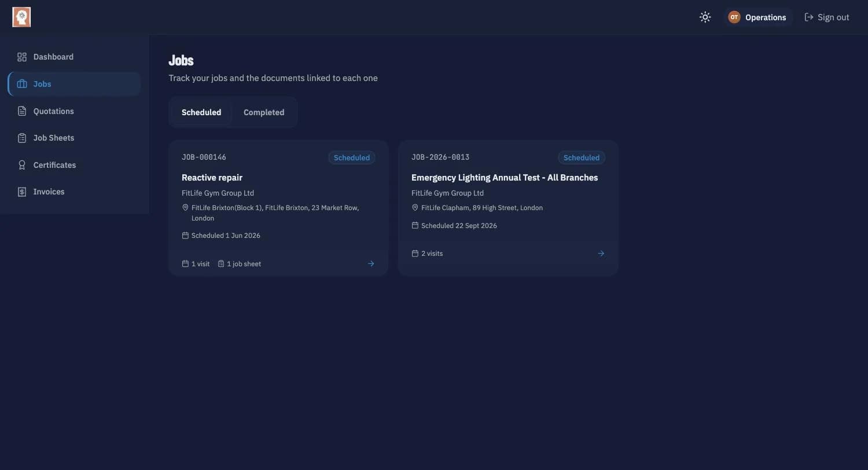The height and width of the screenshot is (470, 868).
Task: Click Scheduled badge on JOB-000146 card
Action: [352, 157]
